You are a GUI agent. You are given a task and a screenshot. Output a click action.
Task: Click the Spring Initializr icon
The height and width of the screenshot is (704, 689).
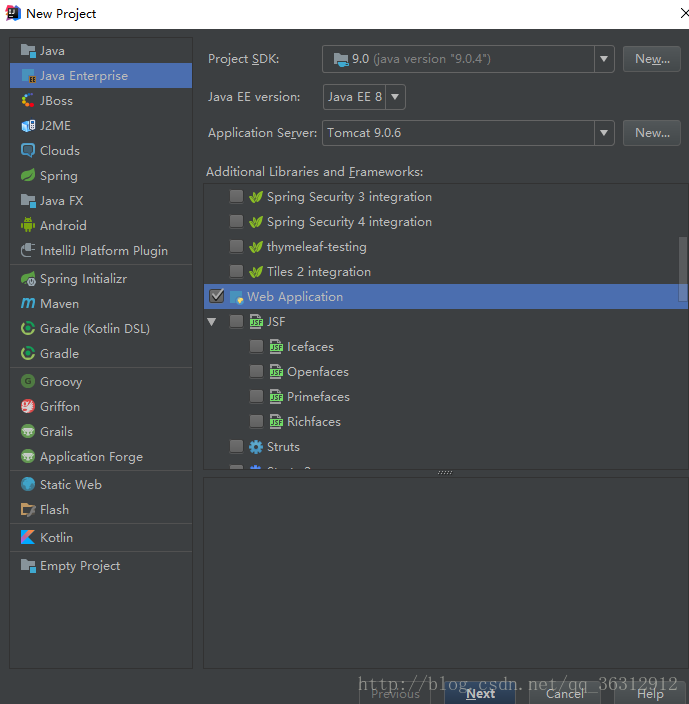coord(28,279)
